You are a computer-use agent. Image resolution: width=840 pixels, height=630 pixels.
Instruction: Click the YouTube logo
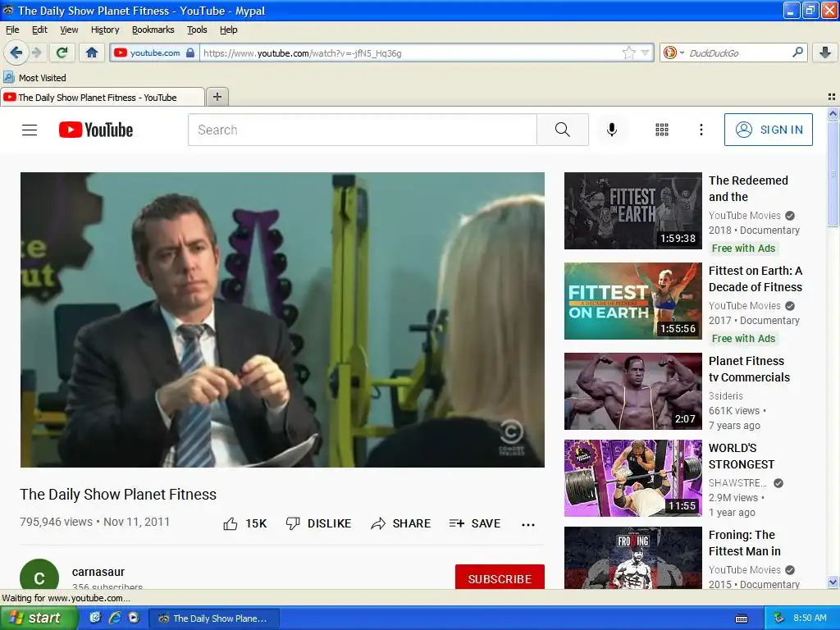point(96,130)
